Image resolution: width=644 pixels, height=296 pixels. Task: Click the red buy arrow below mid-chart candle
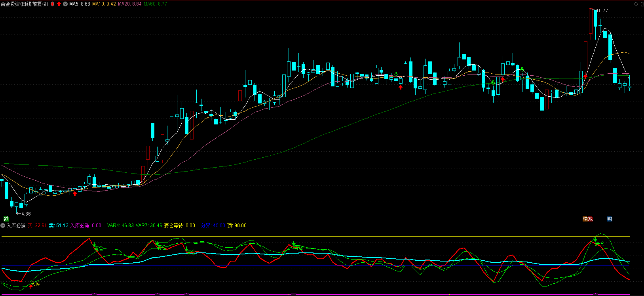pos(401,87)
